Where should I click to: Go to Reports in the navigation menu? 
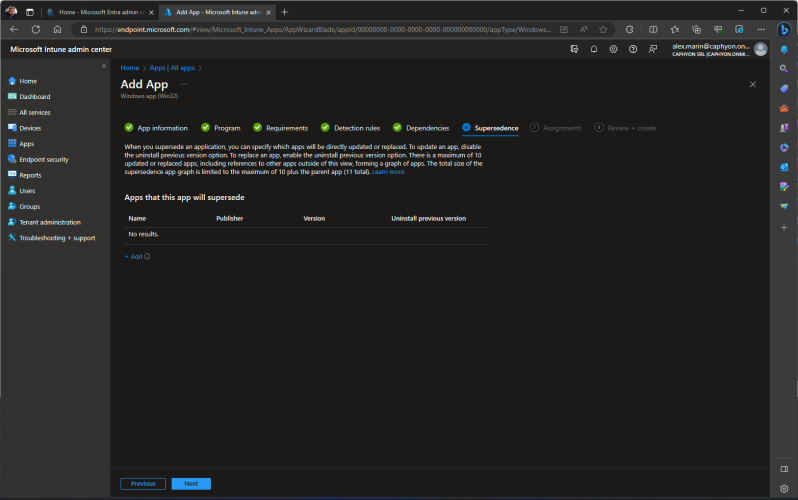pyautogui.click(x=30, y=175)
